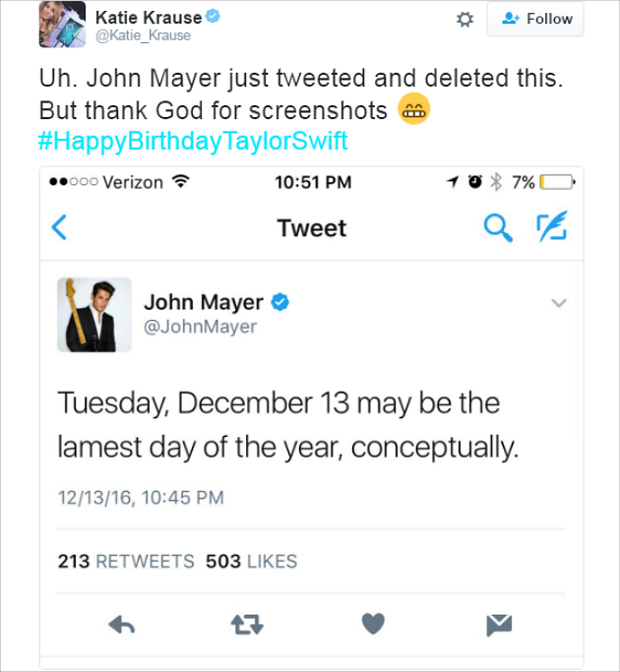The image size is (620, 672).
Task: Tap the reply arrow icon
Action: tap(121, 624)
